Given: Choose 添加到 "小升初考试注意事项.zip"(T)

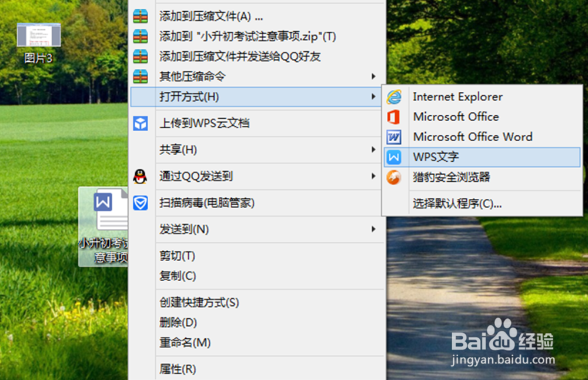Looking at the screenshot, I should coord(258,36).
